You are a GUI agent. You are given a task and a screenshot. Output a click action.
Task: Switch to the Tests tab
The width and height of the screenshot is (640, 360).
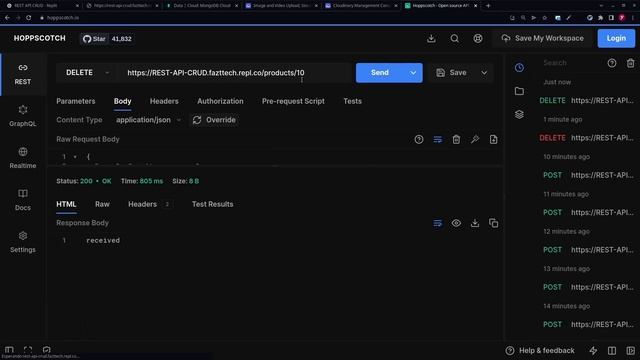352,101
